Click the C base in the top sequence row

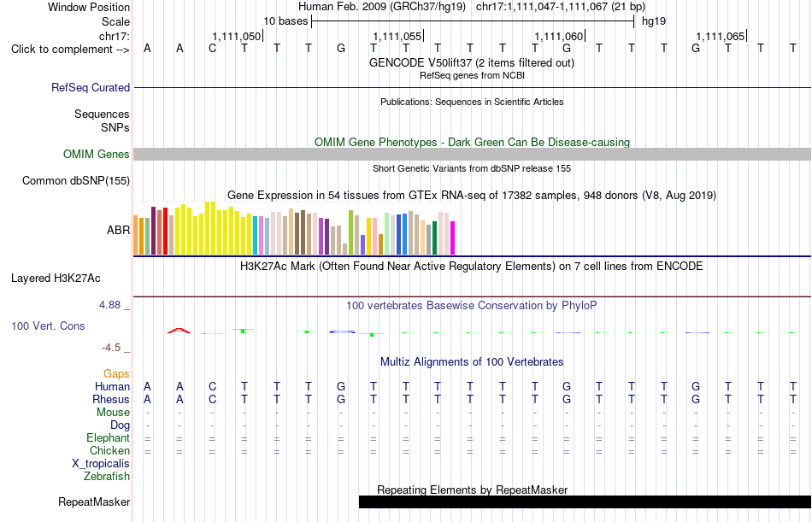point(212,49)
